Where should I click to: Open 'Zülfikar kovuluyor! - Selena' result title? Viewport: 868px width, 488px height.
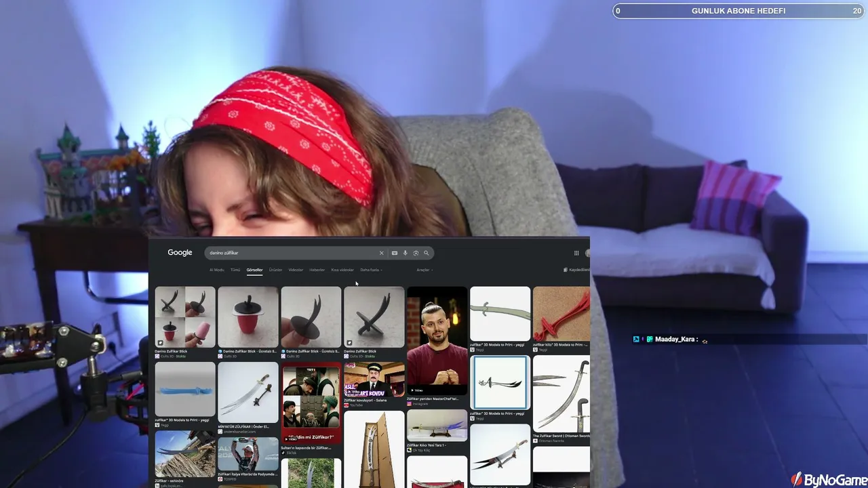[x=366, y=400]
